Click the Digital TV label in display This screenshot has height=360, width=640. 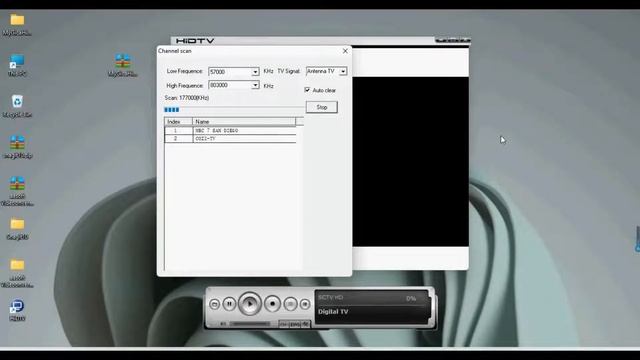[333, 311]
